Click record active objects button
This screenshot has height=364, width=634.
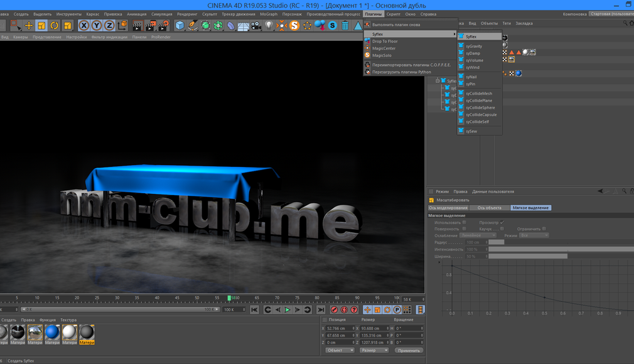click(334, 310)
